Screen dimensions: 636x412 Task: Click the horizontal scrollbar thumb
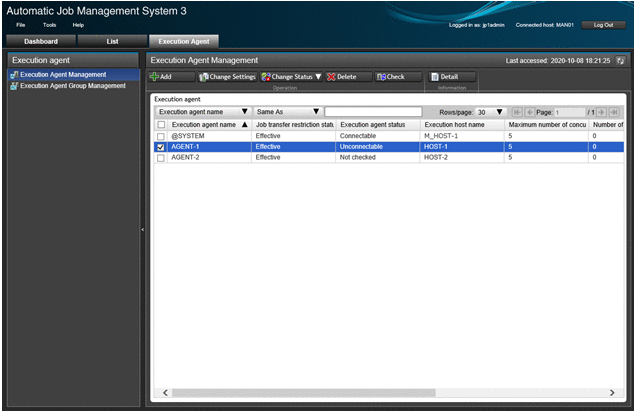pyautogui.click(x=303, y=393)
